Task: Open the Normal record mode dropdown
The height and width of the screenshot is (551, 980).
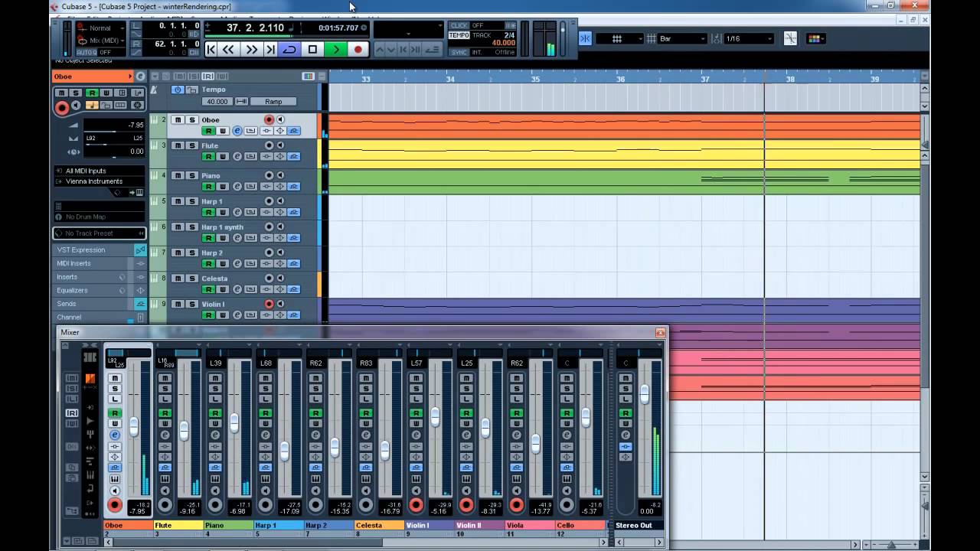Action: (x=100, y=28)
